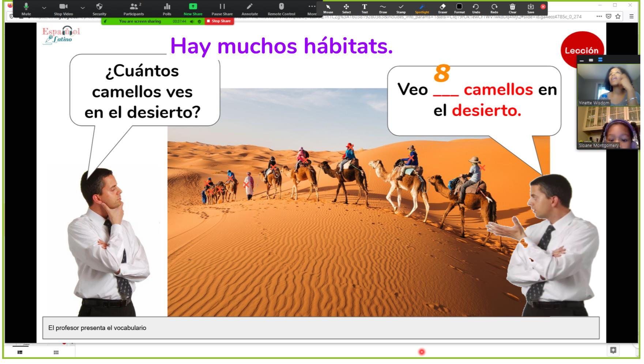
Task: Stop Video camera toggle
Action: (x=63, y=9)
